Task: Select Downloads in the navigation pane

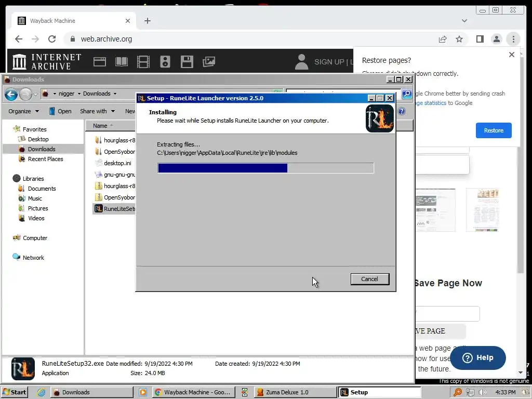Action: pos(42,149)
